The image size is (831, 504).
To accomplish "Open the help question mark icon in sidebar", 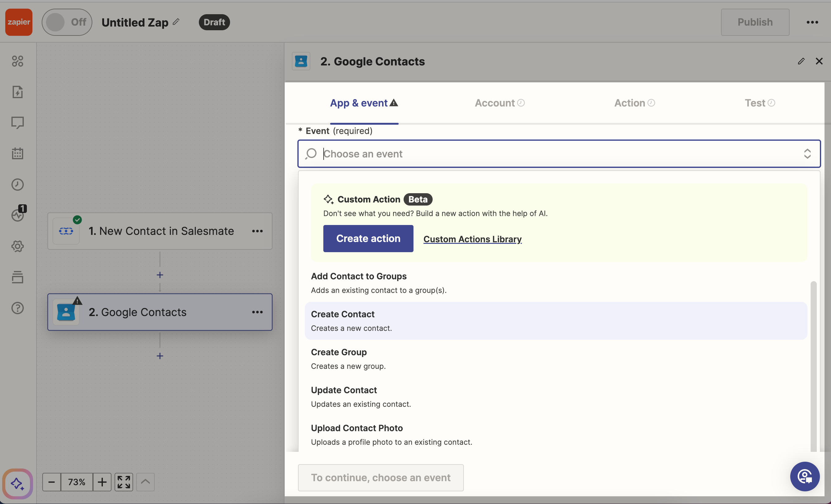I will [18, 308].
